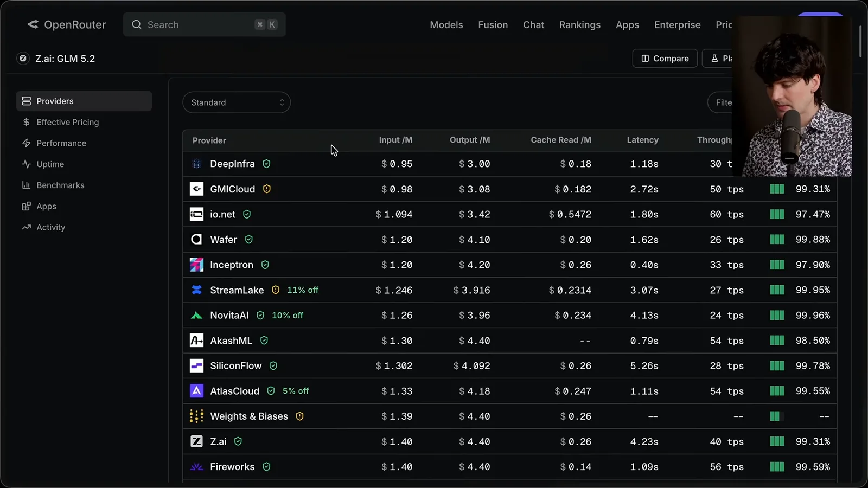Screen dimensions: 868x488
Task: Open the Performance sidebar section
Action: click(x=84, y=143)
